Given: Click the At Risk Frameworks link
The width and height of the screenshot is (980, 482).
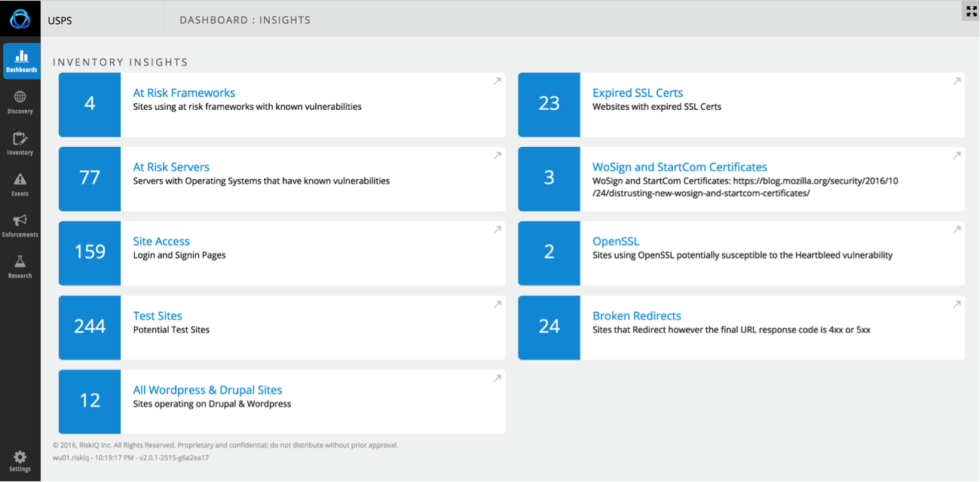Looking at the screenshot, I should coord(184,93).
